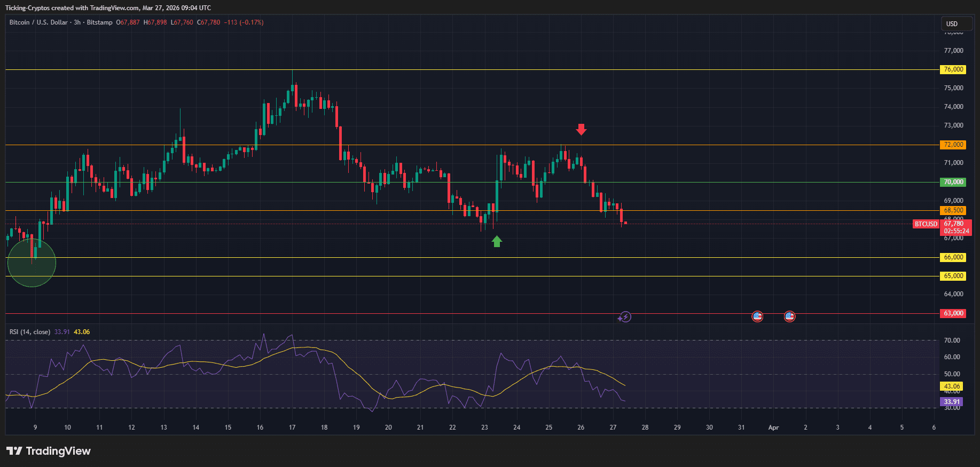This screenshot has width=980, height=467.
Task: Select the orange 72,000 price label
Action: [x=953, y=145]
